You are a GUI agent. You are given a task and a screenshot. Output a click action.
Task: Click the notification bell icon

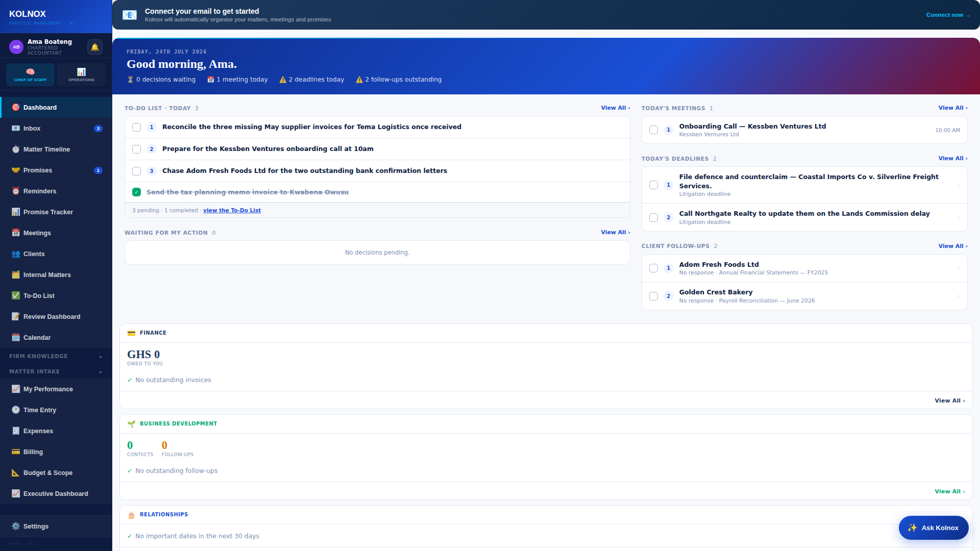point(95,47)
